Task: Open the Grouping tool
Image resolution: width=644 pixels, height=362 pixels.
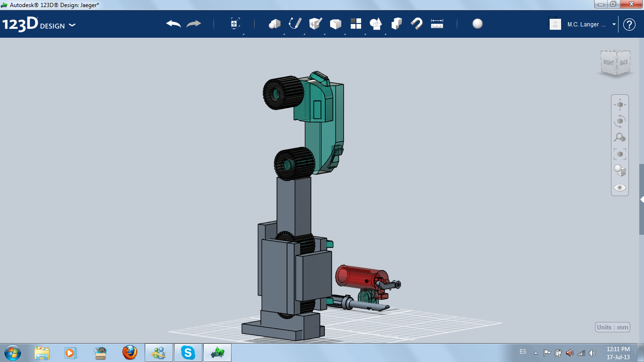Action: pos(376,24)
